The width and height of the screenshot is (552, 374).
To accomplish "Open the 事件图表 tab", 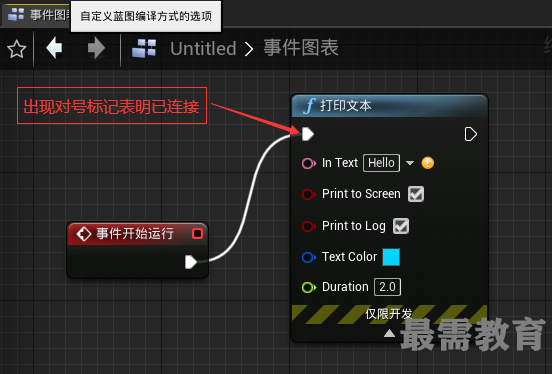I will tap(35, 14).
